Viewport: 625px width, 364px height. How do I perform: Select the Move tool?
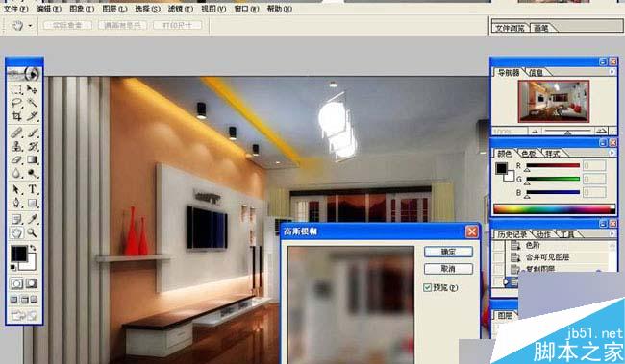pyautogui.click(x=32, y=89)
